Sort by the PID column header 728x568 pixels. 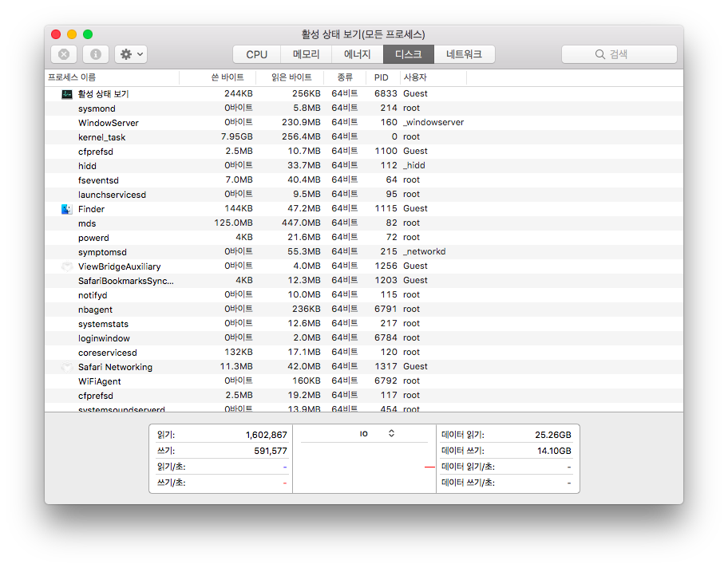tap(382, 77)
